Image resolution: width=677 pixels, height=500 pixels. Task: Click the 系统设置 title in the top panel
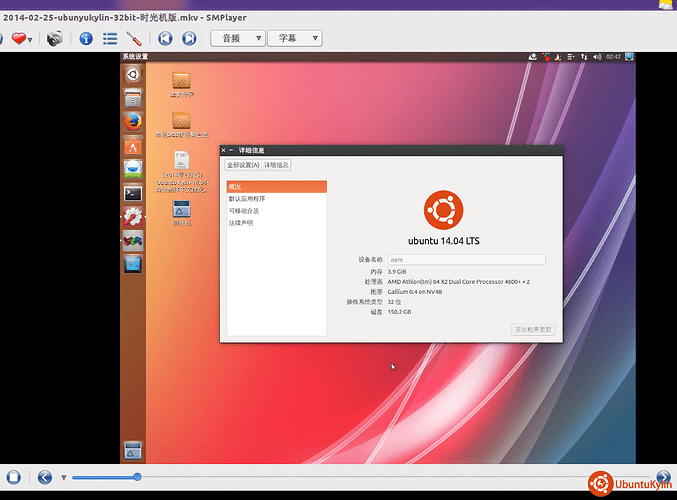click(135, 57)
